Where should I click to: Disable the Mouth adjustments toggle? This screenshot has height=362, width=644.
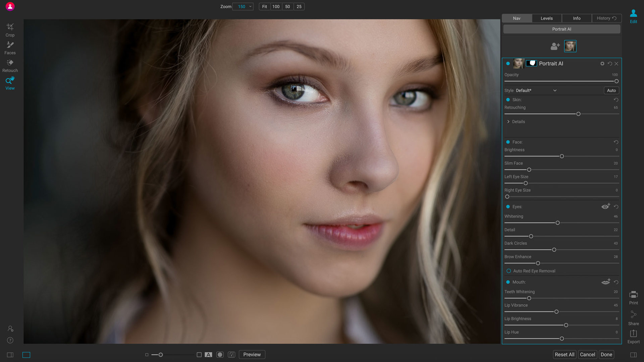508,282
